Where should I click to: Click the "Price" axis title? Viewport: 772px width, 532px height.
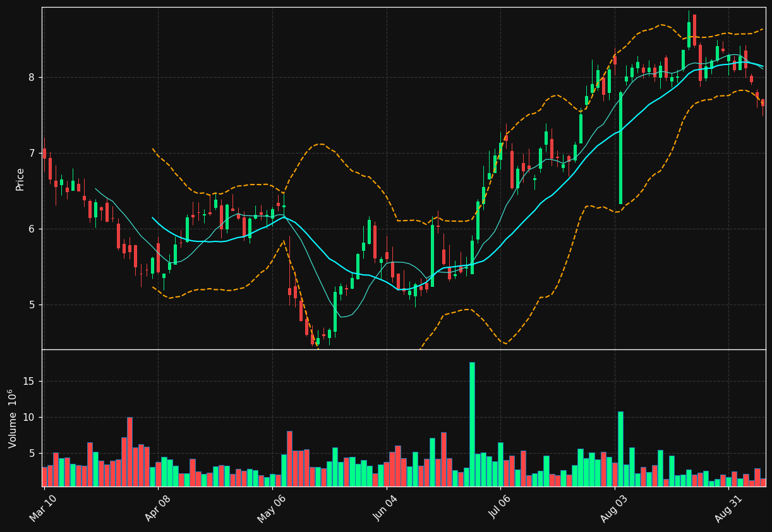tap(20, 179)
